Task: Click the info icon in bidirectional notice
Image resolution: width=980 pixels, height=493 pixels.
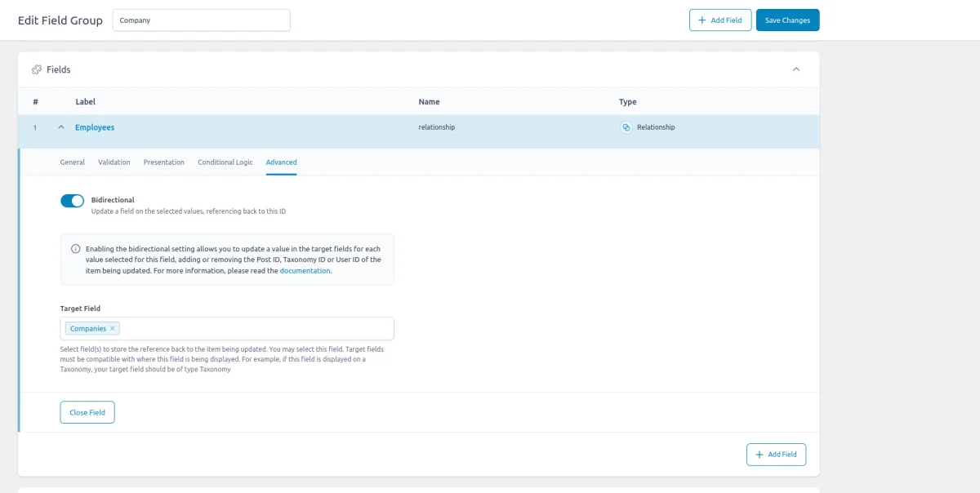Action: [76, 249]
